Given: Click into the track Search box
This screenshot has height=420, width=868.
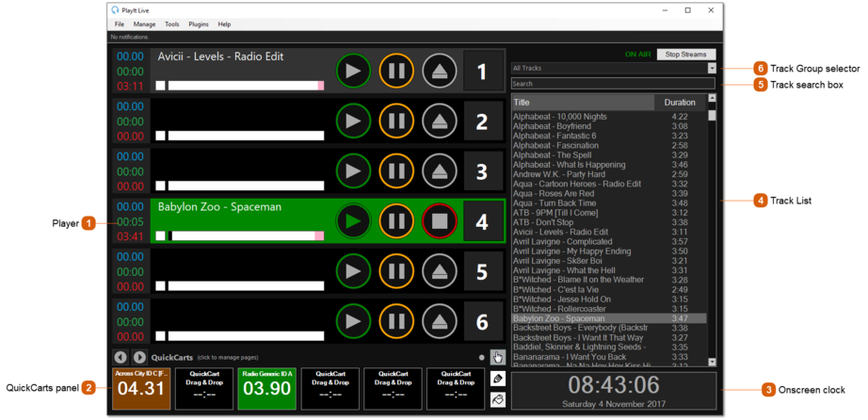Looking at the screenshot, I should 613,84.
